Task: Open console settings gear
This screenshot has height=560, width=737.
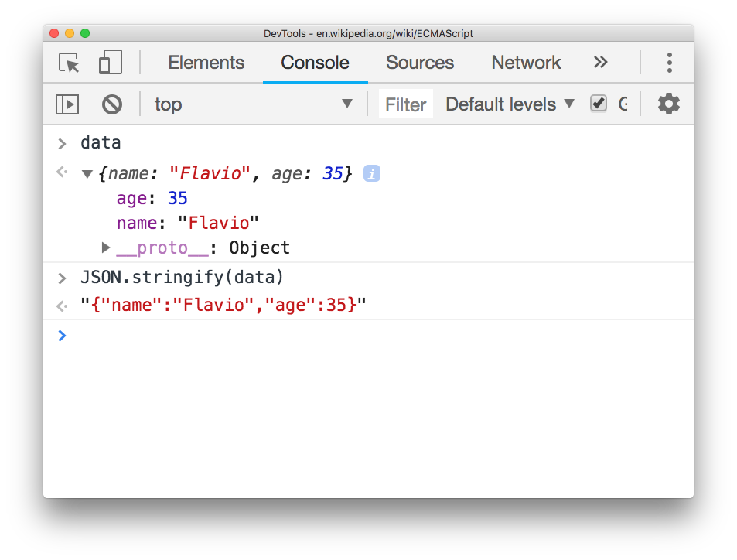Action: click(668, 104)
